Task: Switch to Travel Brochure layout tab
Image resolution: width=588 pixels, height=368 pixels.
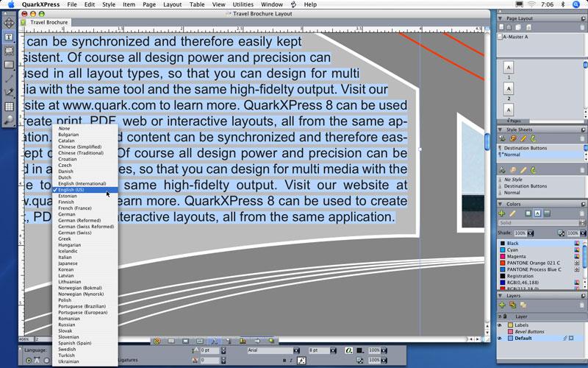Action: pyautogui.click(x=49, y=22)
